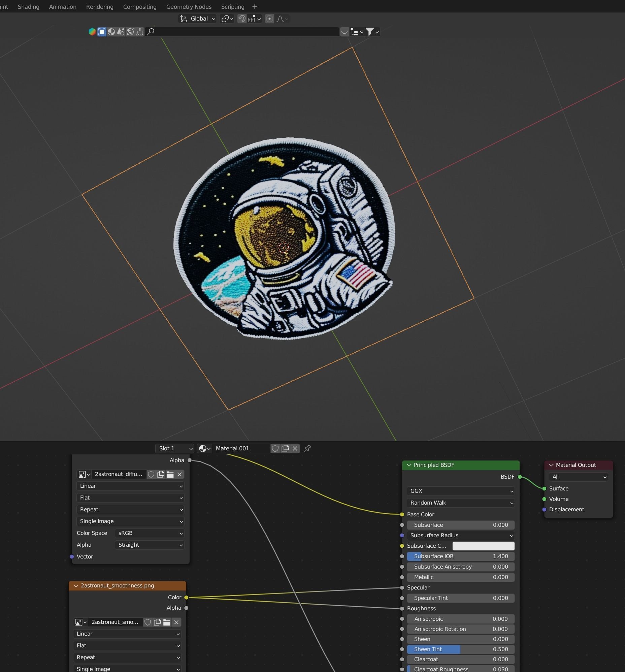The width and height of the screenshot is (625, 672).
Task: Open the Random Walk subsurface method dropdown
Action: pos(461,503)
